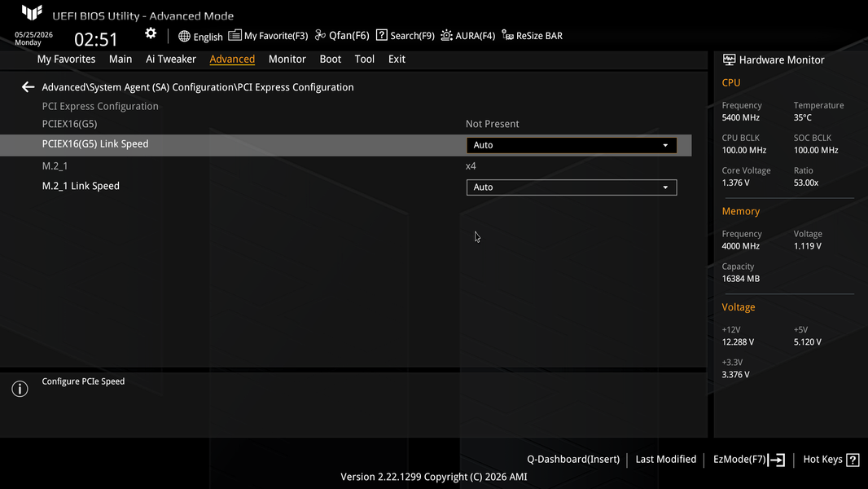Click the M.2_1 x4 value
Viewport: 868px width, 489px height.
[x=471, y=166]
